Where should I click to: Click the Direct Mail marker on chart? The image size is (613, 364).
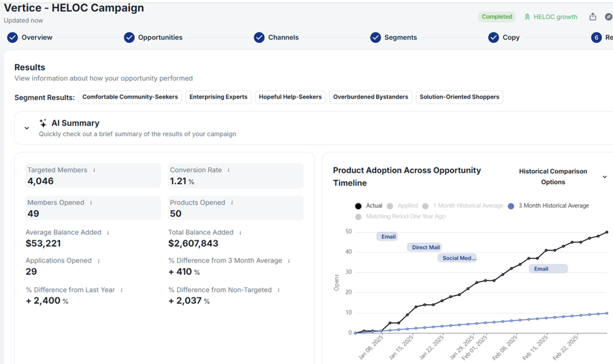click(426, 248)
